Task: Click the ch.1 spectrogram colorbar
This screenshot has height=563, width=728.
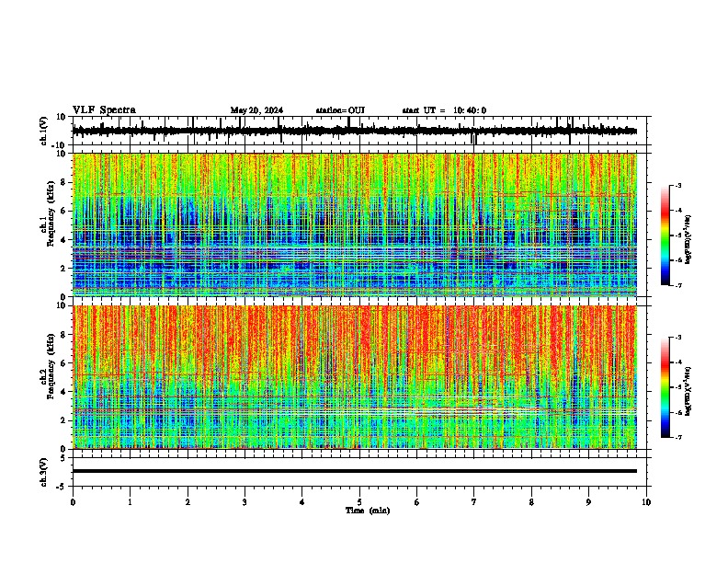Action: [x=665, y=236]
